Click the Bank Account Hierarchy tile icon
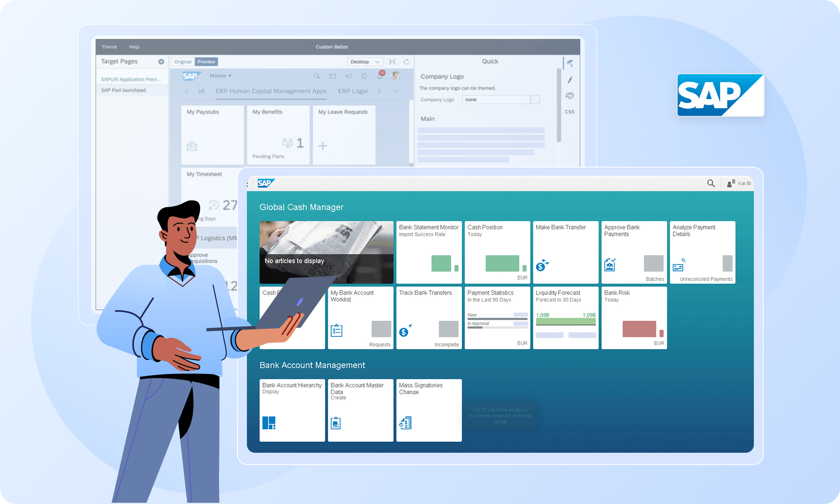Image resolution: width=840 pixels, height=504 pixels. coord(269,422)
